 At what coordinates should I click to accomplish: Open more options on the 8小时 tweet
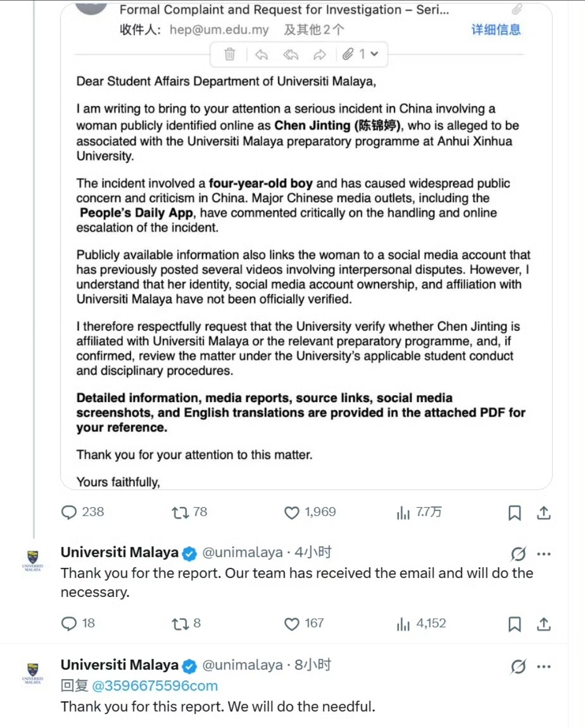[544, 666]
